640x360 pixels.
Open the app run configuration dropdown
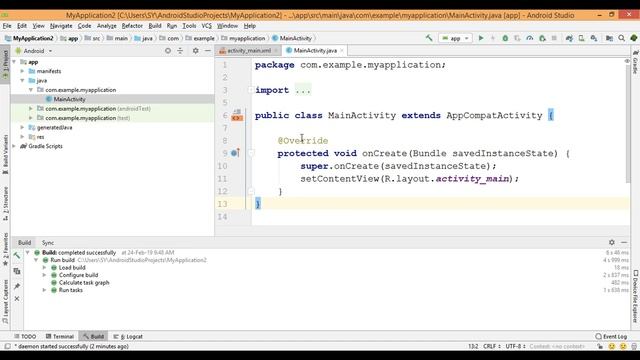click(x=455, y=38)
